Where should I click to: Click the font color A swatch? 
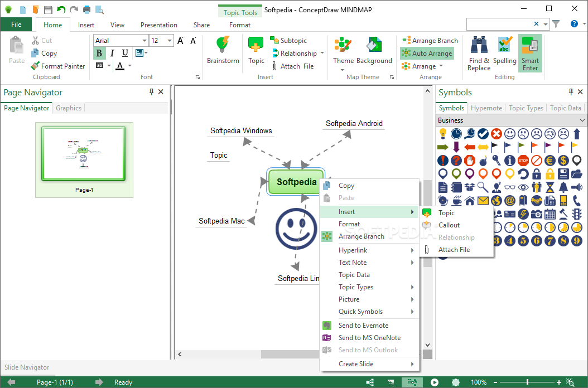120,66
